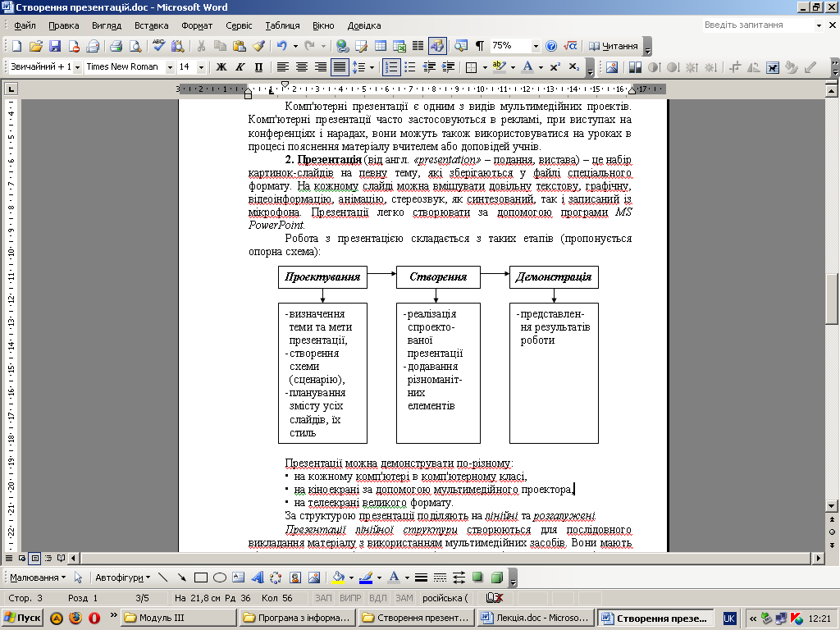Run spelling and grammar check

(158, 46)
